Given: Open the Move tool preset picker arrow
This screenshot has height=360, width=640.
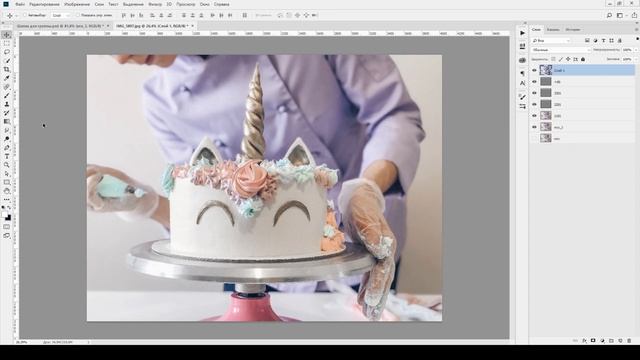Looking at the screenshot, I should coord(16,16).
